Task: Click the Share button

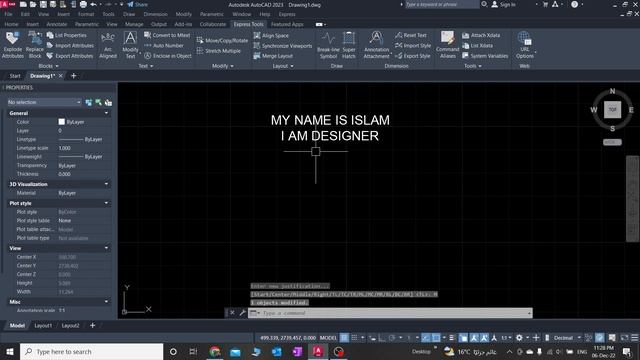Action: (x=138, y=4)
